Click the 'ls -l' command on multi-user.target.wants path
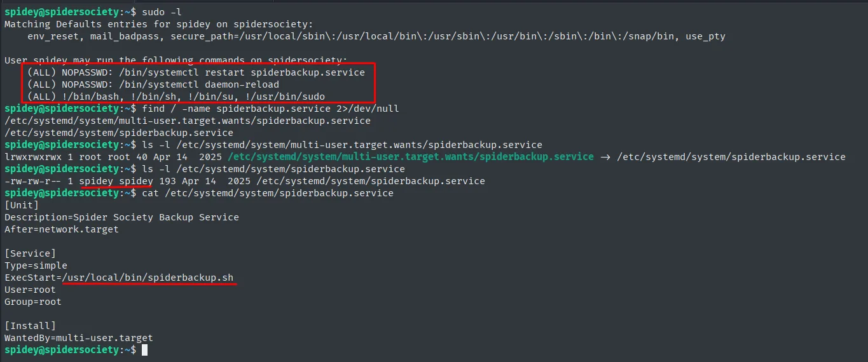868x362 pixels. click(x=342, y=145)
